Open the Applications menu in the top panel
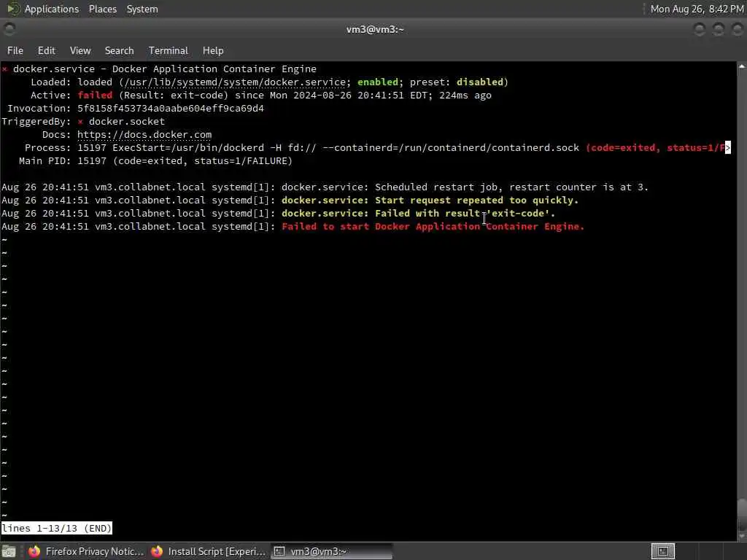747x560 pixels. (52, 9)
